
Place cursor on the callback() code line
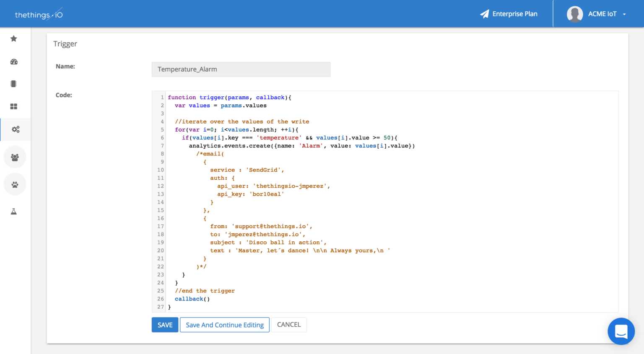tap(192, 299)
